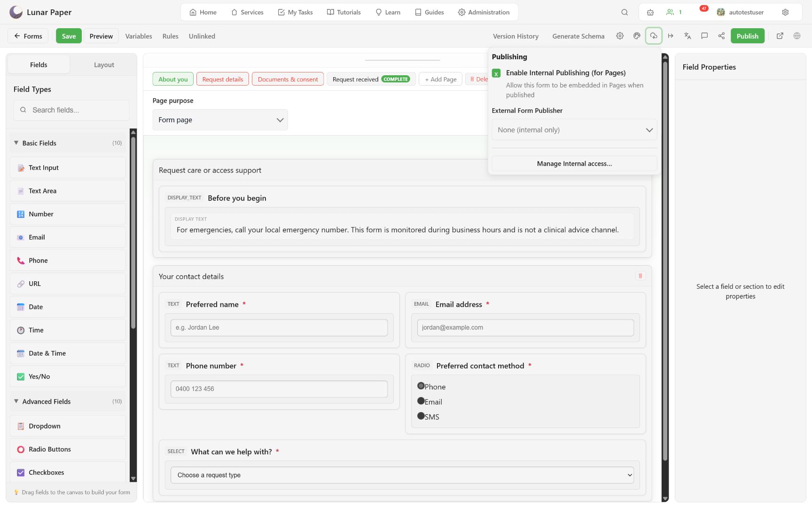Open the Choose a request type dropdown
Viewport: 812px width, 508px height.
pos(402,475)
